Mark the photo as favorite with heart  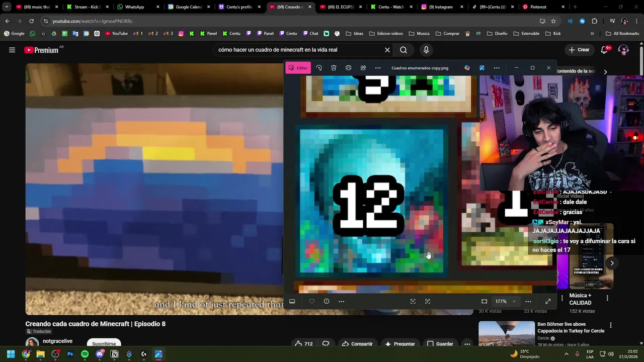click(312, 301)
